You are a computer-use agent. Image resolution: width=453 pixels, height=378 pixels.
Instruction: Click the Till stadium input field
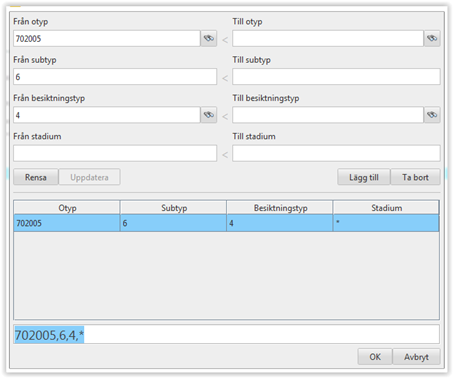click(x=336, y=153)
